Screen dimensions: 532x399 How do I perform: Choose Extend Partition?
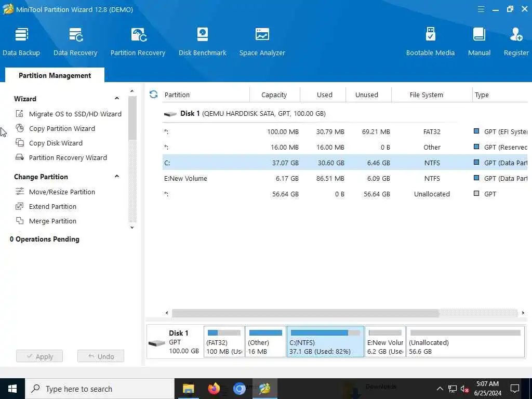coord(46,207)
